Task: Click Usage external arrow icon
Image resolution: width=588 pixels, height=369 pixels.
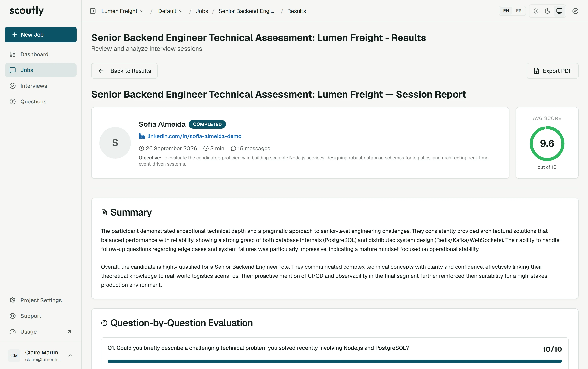Action: [x=69, y=332]
